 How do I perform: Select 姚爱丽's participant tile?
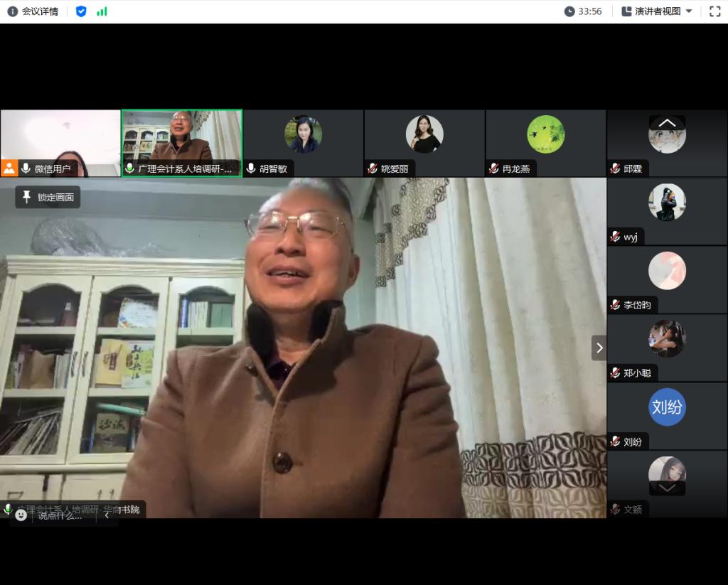(x=424, y=142)
